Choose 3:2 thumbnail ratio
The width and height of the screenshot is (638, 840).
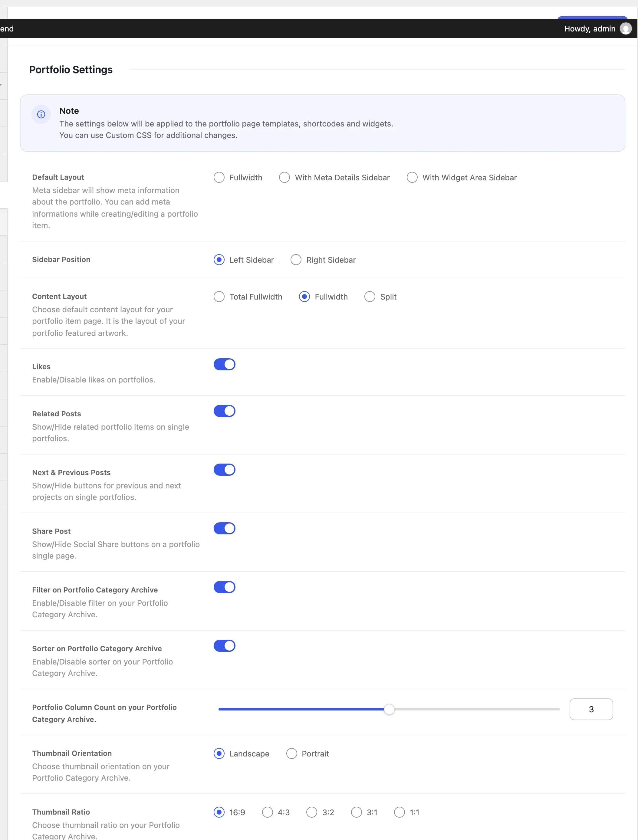coord(312,812)
